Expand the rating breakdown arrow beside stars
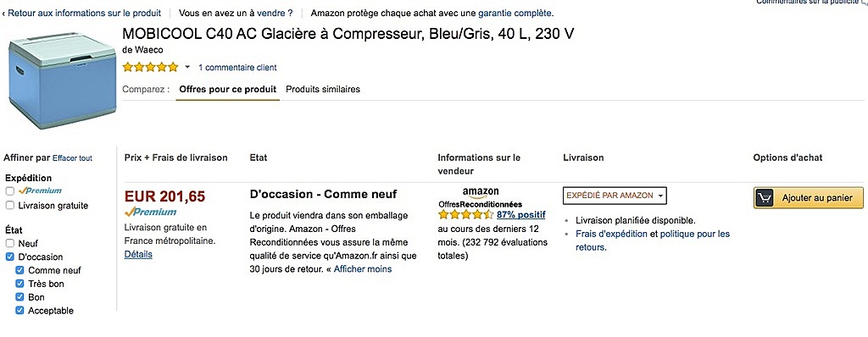The height and width of the screenshot is (337, 868). pos(187,68)
